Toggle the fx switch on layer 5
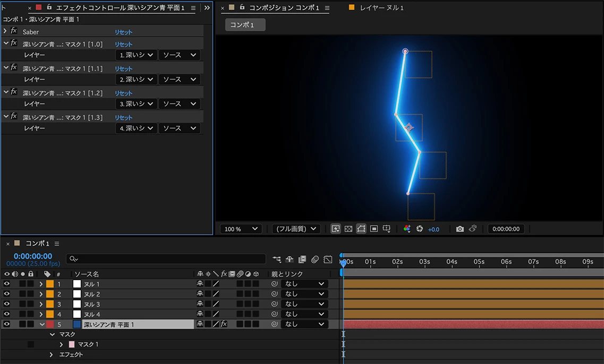The image size is (604, 364). pos(224,324)
